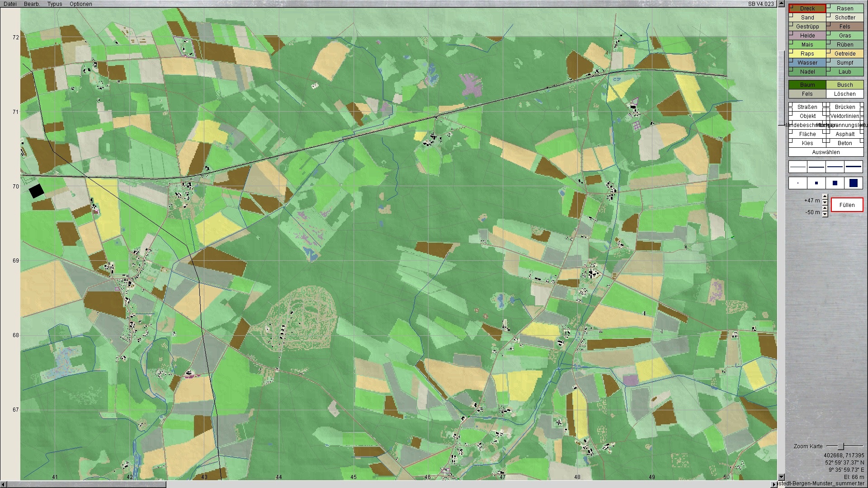Tick the checkbox on Wasser button
The image size is (868, 488).
(x=791, y=61)
